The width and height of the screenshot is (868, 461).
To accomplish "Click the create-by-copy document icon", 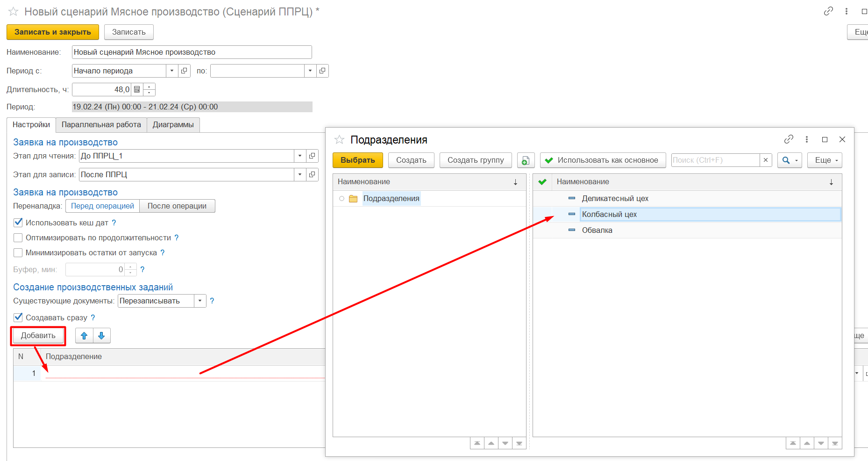I will pos(526,160).
